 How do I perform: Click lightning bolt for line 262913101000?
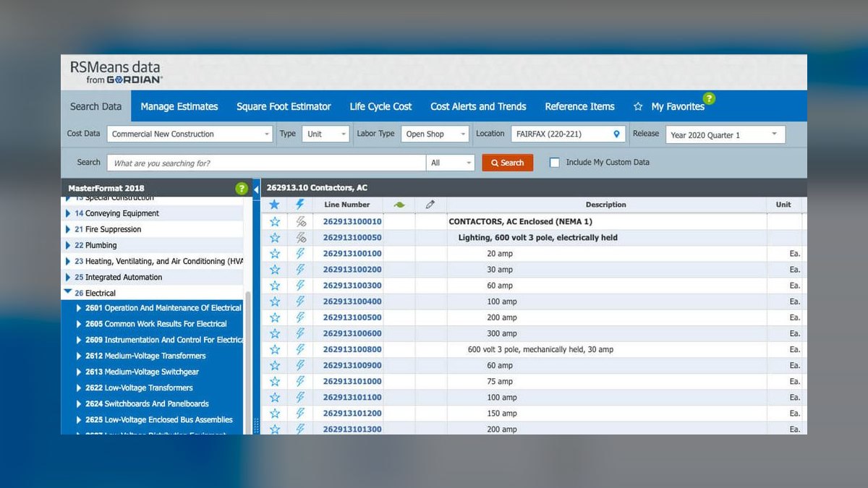tap(301, 381)
